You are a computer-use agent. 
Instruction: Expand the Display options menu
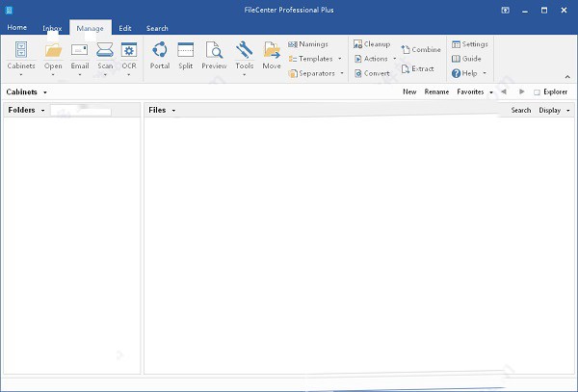click(552, 111)
